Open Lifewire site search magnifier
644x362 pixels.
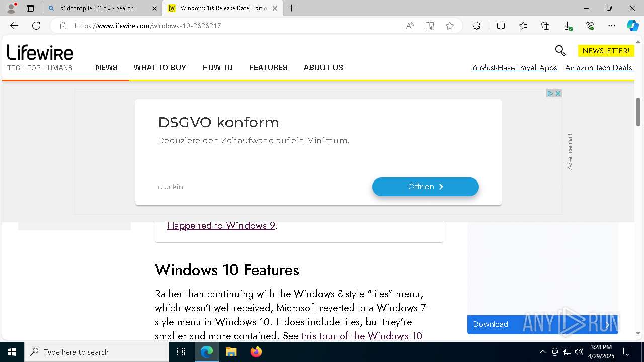point(560,50)
